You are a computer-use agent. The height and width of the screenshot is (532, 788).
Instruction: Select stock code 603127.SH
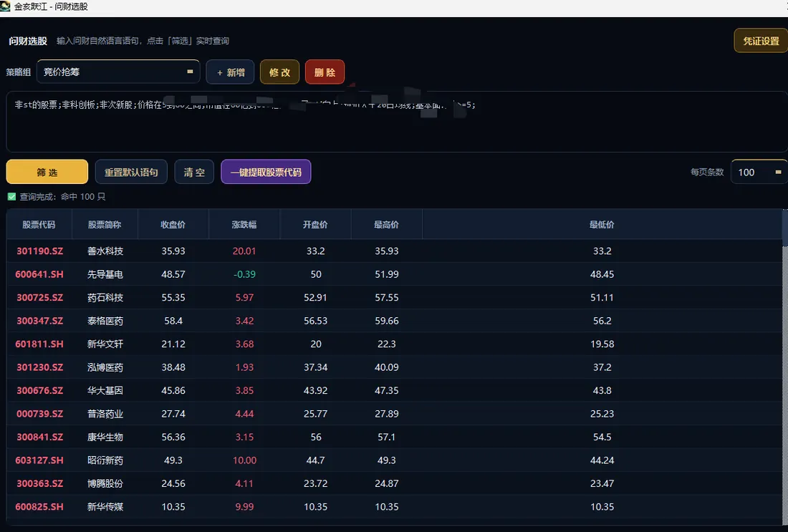click(39, 460)
